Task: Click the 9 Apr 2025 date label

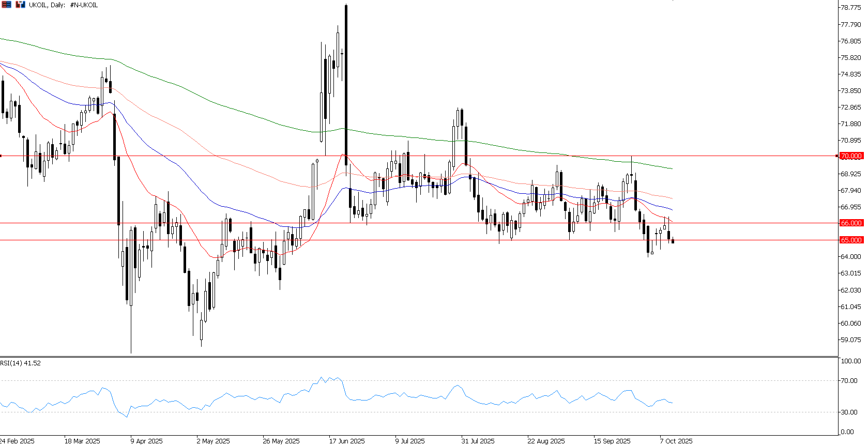Action: (146, 441)
